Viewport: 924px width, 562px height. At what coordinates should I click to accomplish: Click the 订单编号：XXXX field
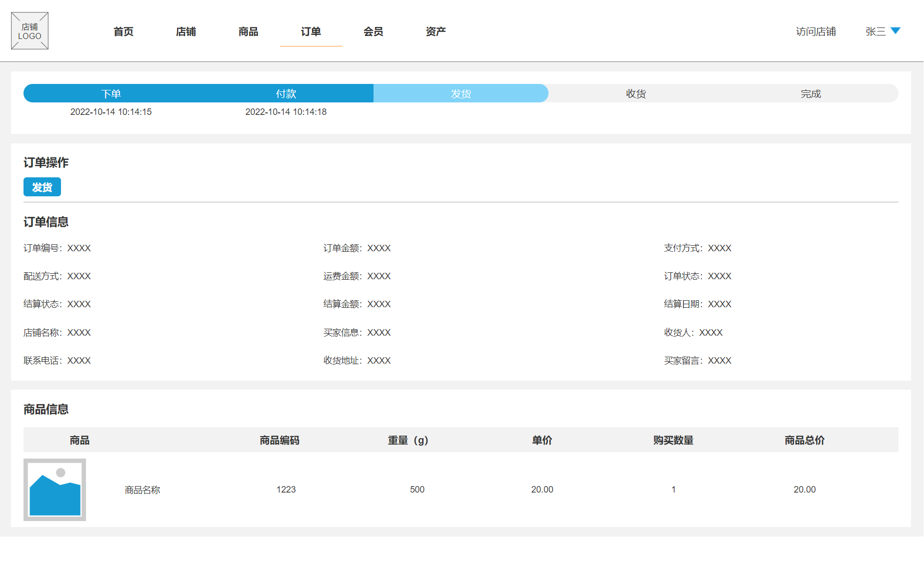(x=57, y=248)
